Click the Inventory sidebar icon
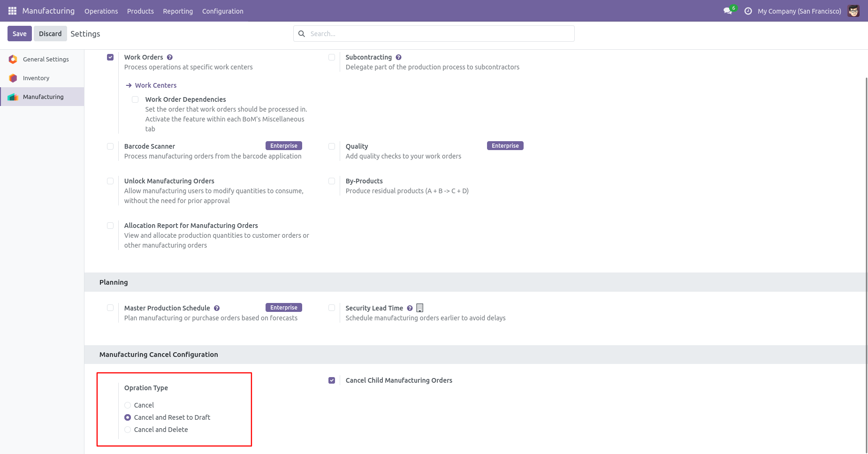Screen dimensions: 868x454 click(x=13, y=78)
